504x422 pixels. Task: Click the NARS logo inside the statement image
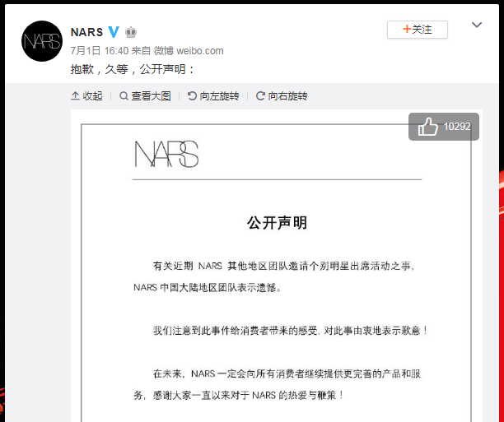tap(166, 154)
